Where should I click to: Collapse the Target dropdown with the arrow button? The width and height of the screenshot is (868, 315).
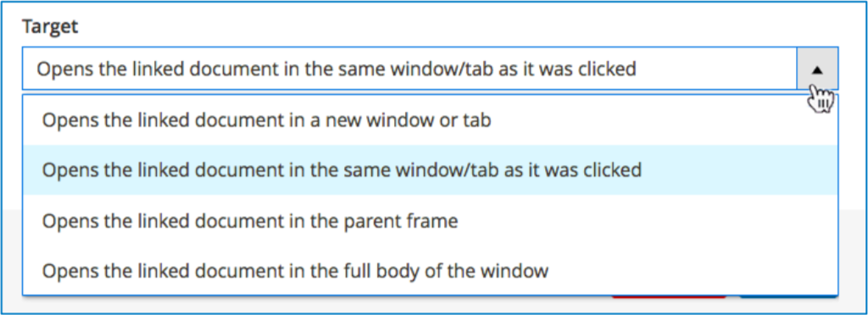tap(817, 69)
